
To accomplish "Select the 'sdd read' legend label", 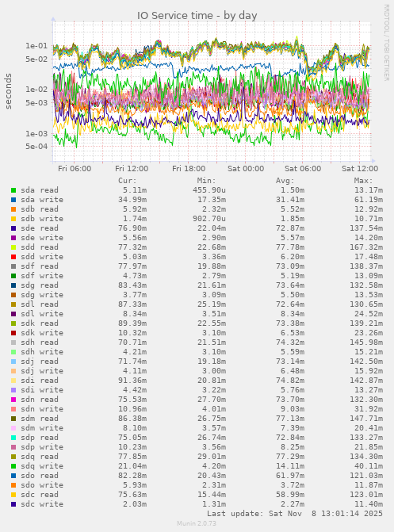I will tap(40, 247).
